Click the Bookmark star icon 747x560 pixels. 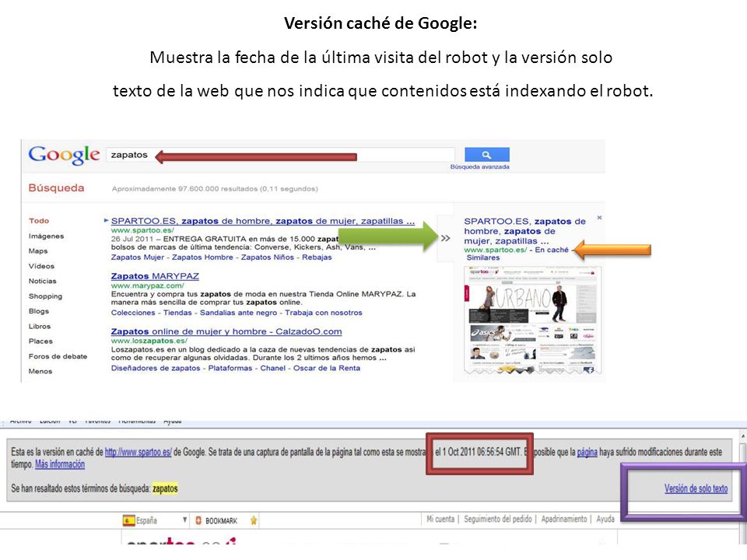tap(254, 520)
